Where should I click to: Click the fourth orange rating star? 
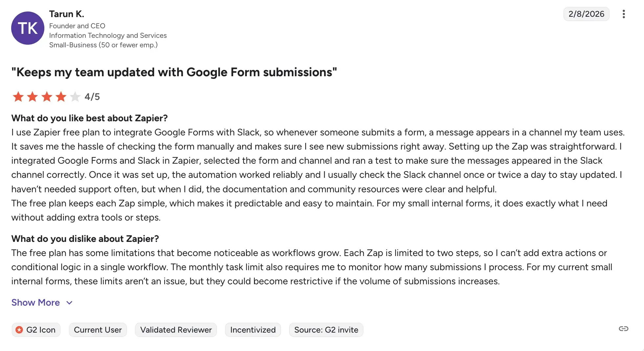click(61, 97)
